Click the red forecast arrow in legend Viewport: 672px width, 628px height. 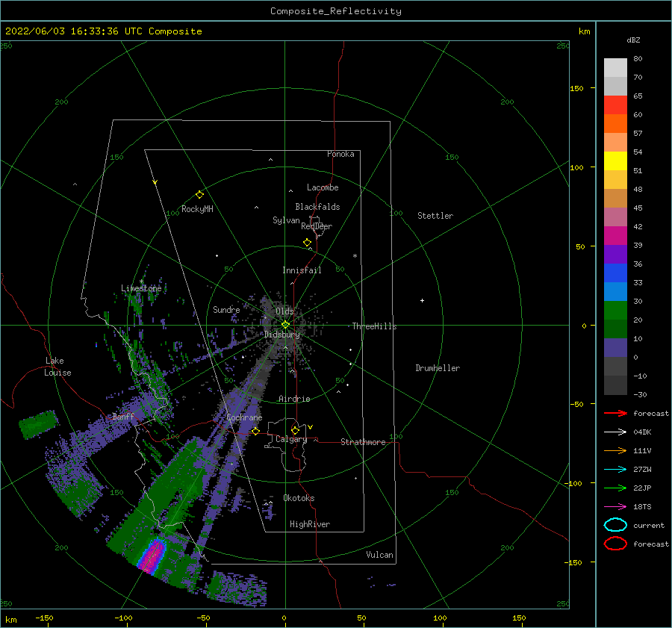click(615, 413)
